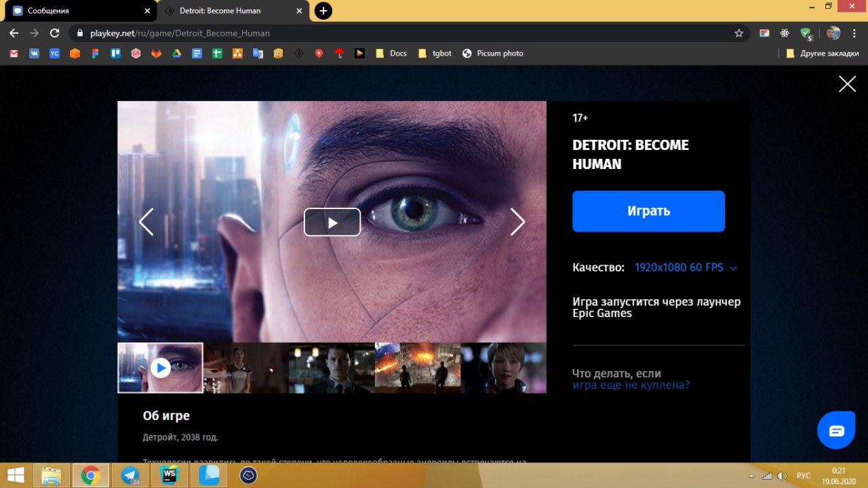This screenshot has width=868, height=488.
Task: Open the игра еще не куплена? link
Action: pyautogui.click(x=631, y=385)
